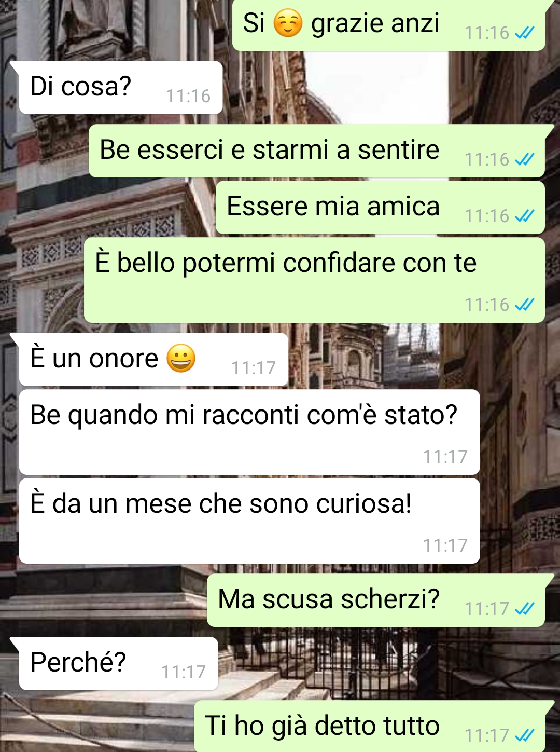Tap the grinning emoji after 'È un onore'
This screenshot has height=752, width=560.
181,358
